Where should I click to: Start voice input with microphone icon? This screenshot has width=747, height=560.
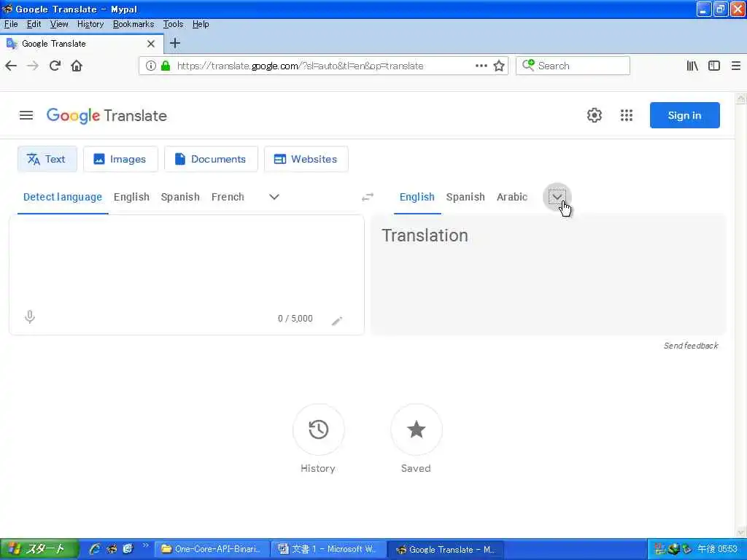point(29,316)
